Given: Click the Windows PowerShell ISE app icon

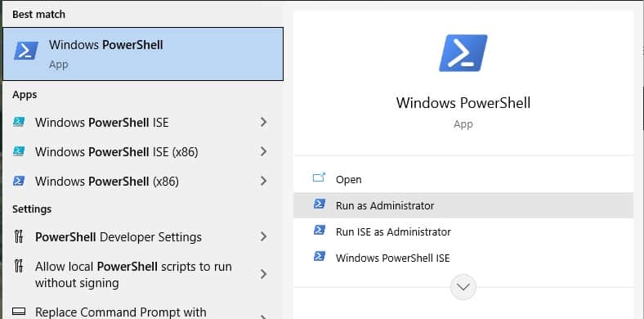Looking at the screenshot, I should click(19, 122).
